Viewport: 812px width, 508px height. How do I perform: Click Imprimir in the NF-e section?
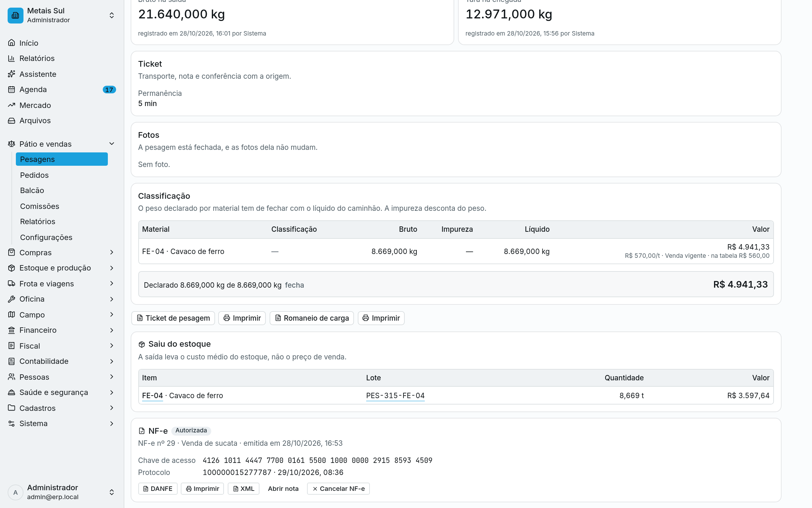pyautogui.click(x=202, y=489)
